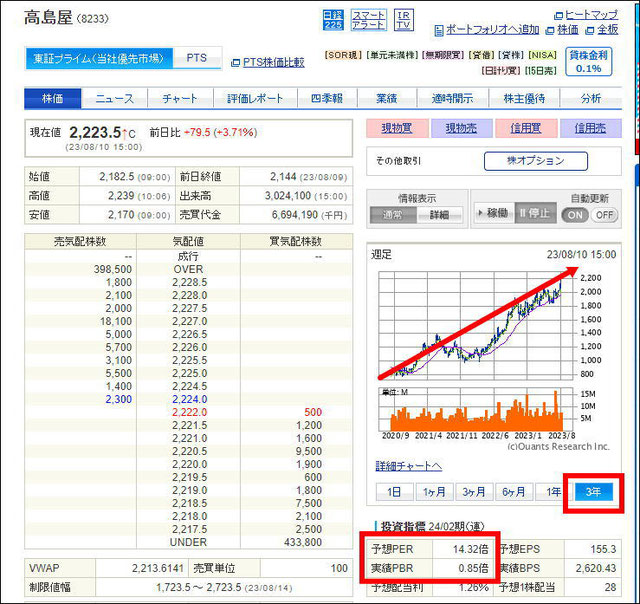
Task: Click the 成行 quote row
Action: (x=188, y=256)
